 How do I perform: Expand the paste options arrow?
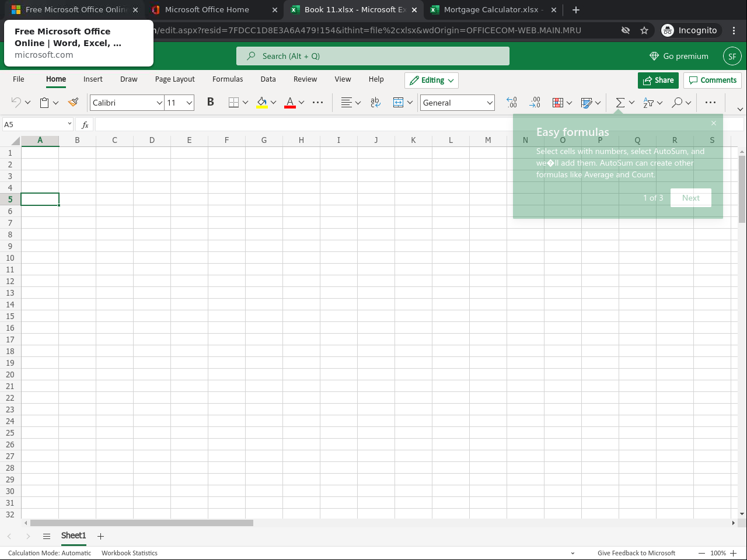click(x=55, y=103)
